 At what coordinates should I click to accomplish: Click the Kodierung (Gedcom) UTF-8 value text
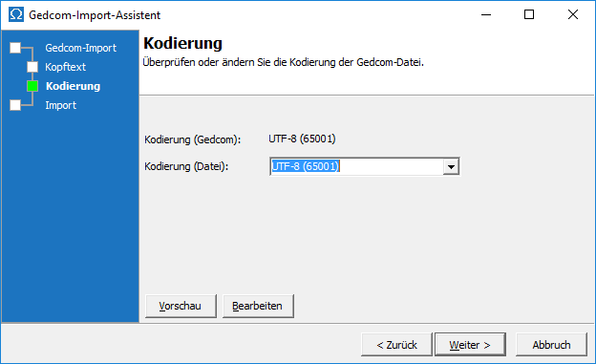coord(302,139)
